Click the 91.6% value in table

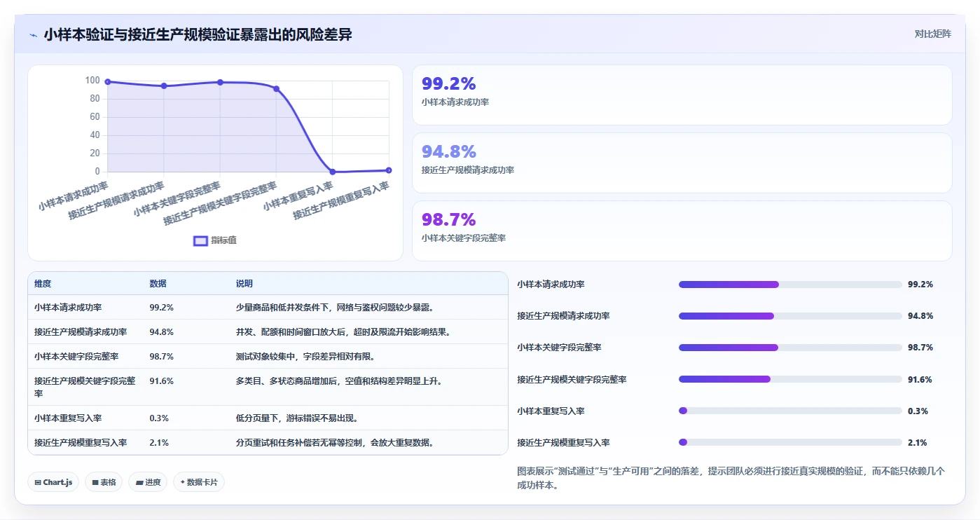(162, 381)
